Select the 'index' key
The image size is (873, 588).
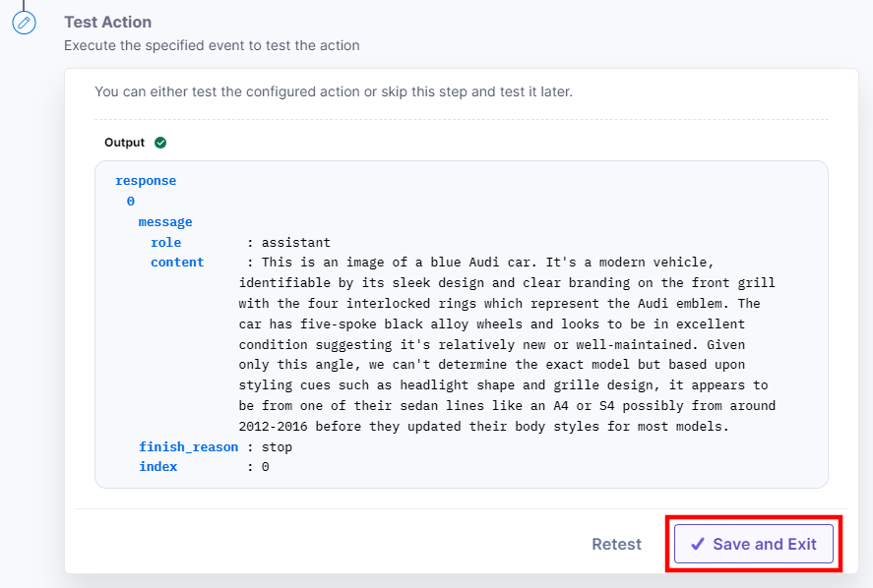click(158, 467)
